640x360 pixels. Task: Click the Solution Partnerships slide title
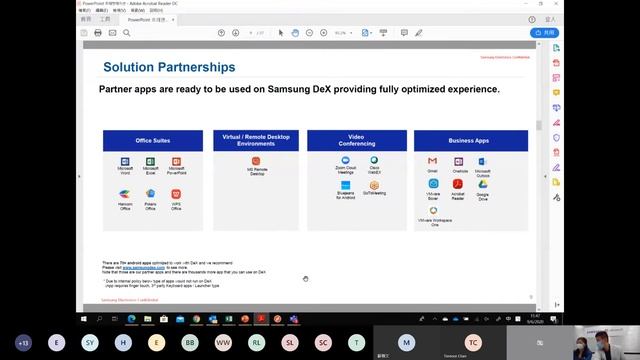pos(169,67)
